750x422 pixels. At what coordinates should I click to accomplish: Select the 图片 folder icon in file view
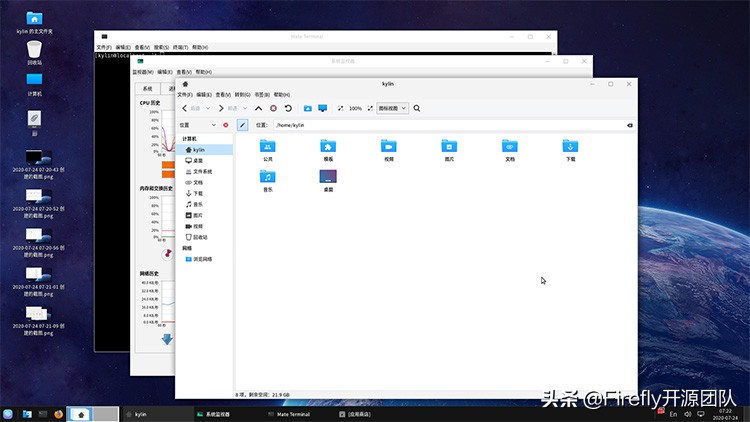[449, 146]
